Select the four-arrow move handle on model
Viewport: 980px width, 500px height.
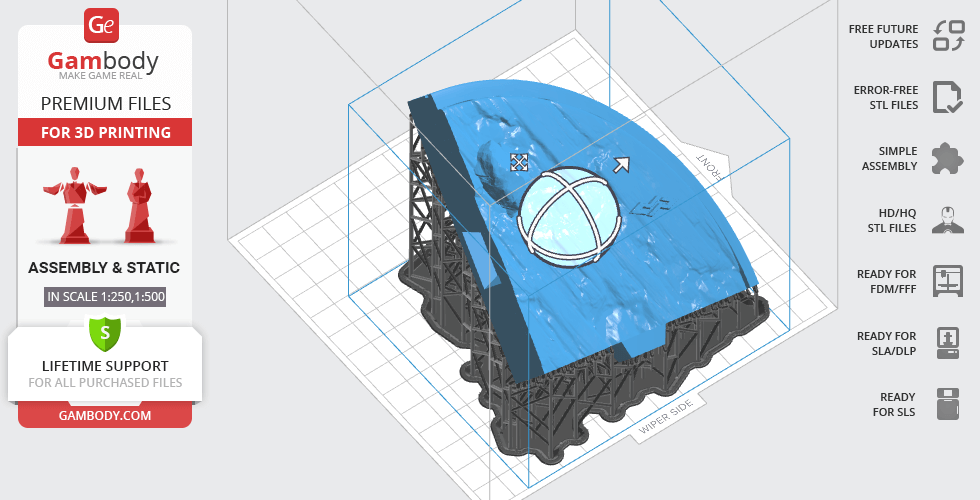click(x=519, y=162)
